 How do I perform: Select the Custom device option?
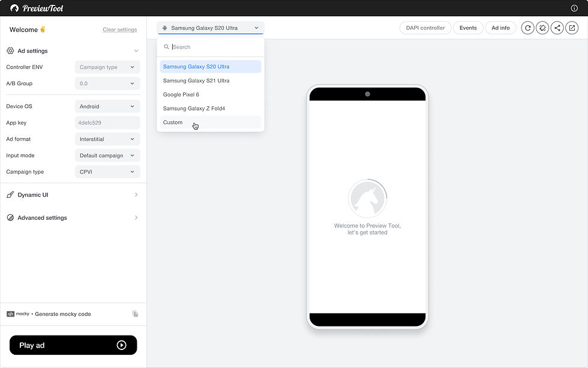(211, 122)
